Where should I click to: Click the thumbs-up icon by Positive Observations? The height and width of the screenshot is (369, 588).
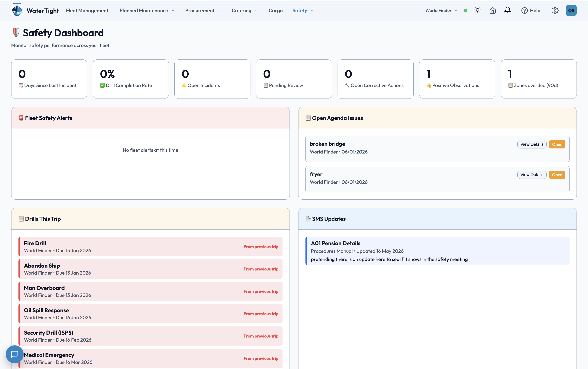(429, 85)
